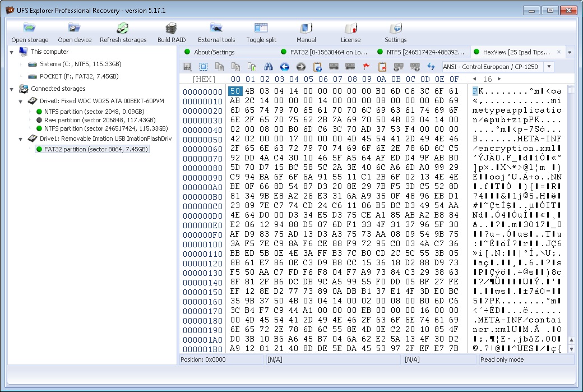583x392 pixels.
Task: Open the ANSI Central European encoding dropdown
Action: (549, 67)
